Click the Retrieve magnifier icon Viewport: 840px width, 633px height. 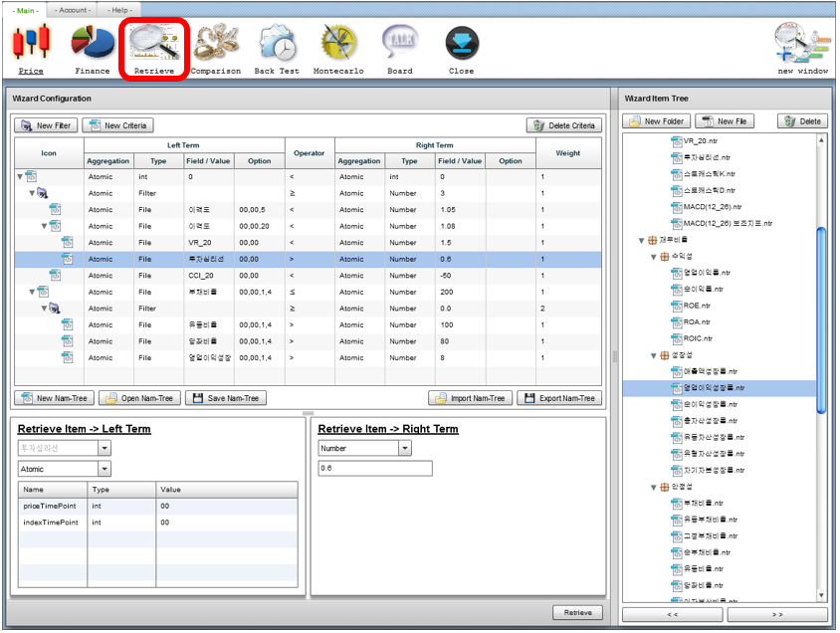pyautogui.click(x=153, y=43)
